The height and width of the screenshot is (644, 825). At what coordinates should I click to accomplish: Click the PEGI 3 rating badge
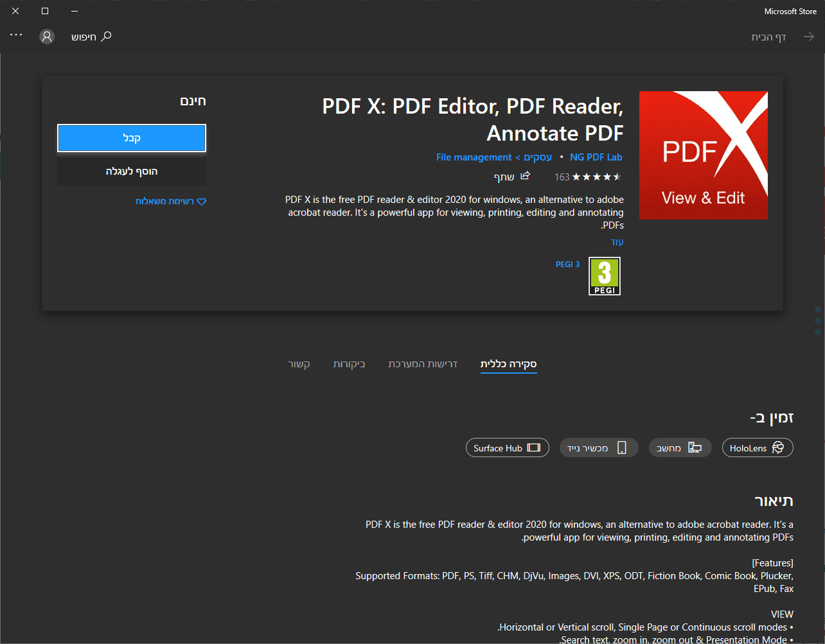point(605,276)
